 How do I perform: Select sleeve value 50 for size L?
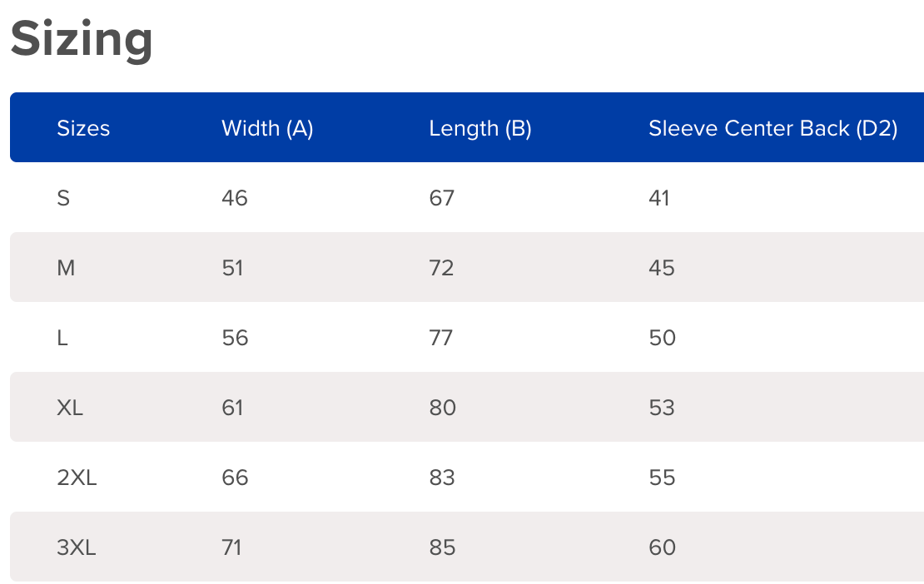point(663,338)
